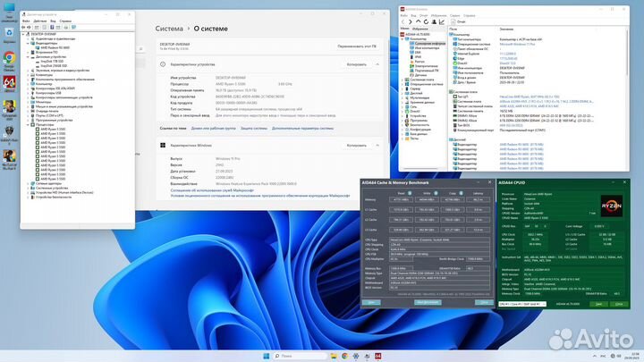Image resolution: width=644 pixels, height=362 pixels.
Task: Collapse Характеристики Windows section chevron
Action: (x=377, y=146)
